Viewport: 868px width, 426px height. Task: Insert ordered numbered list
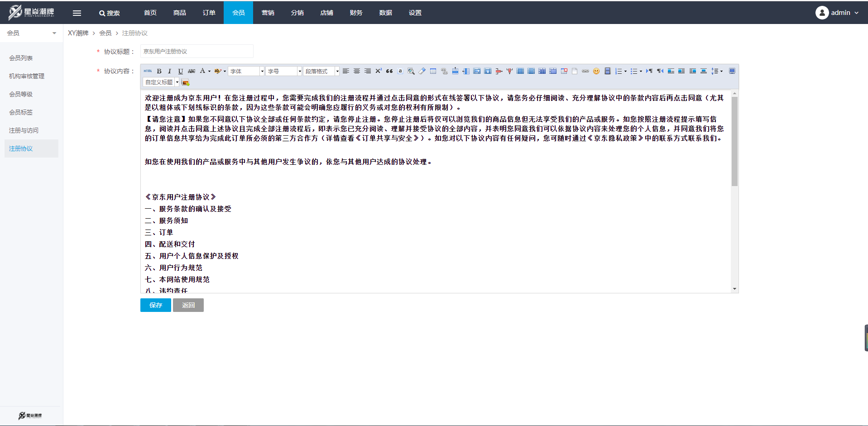click(618, 71)
